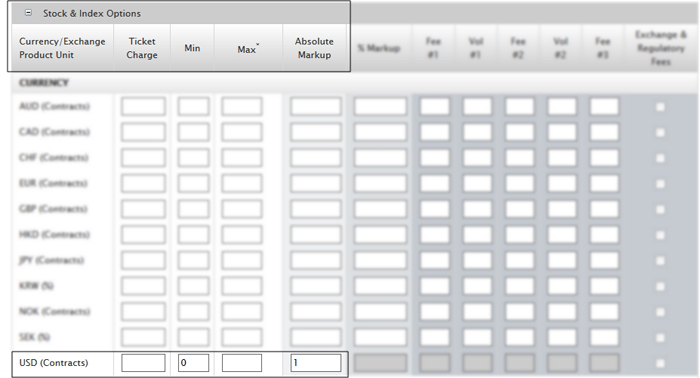The width and height of the screenshot is (700, 378).
Task: Click the NOK (Contracts) Fee #2 field
Action: tap(519, 312)
